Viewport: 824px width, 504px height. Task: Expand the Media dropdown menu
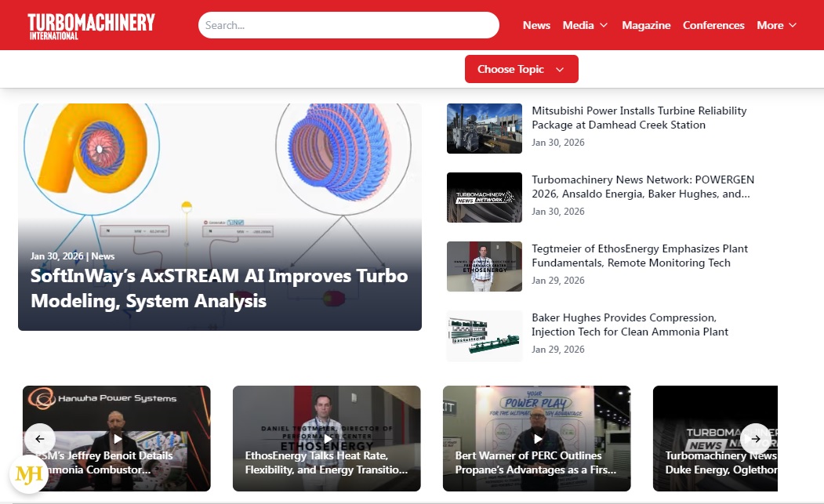click(585, 25)
